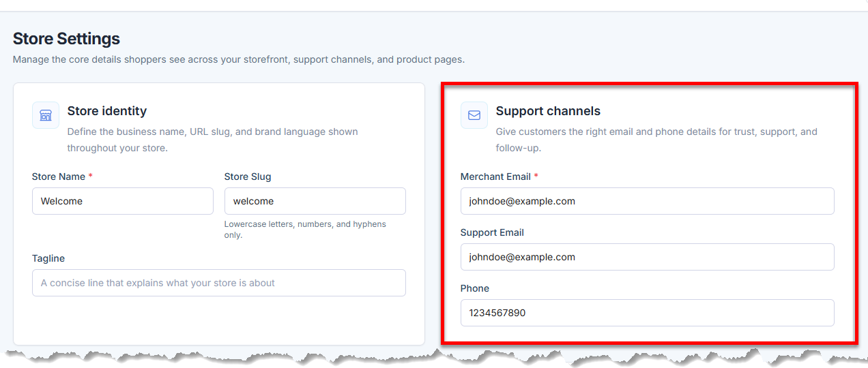This screenshot has height=368, width=868.
Task: Edit the Store Name field containing Welcome
Action: coord(123,201)
